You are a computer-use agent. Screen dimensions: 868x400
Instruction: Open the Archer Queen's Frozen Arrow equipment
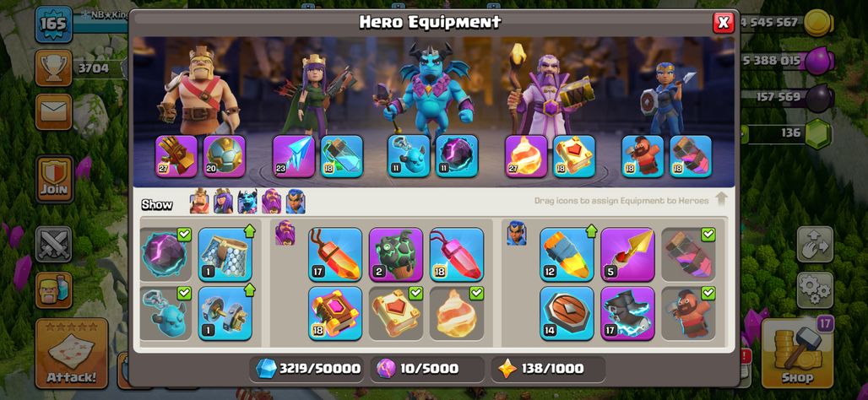tap(294, 156)
